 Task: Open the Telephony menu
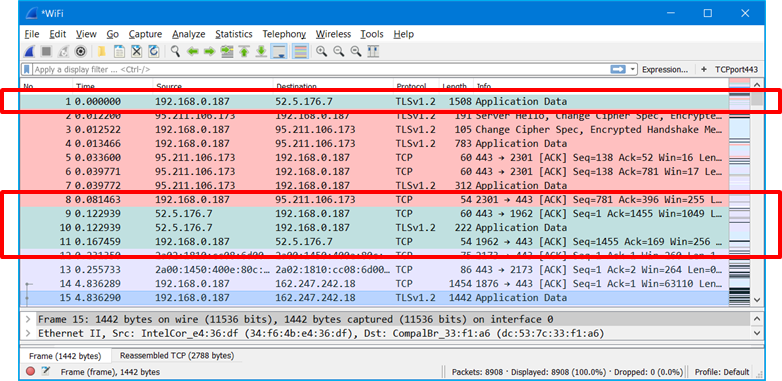coord(284,34)
